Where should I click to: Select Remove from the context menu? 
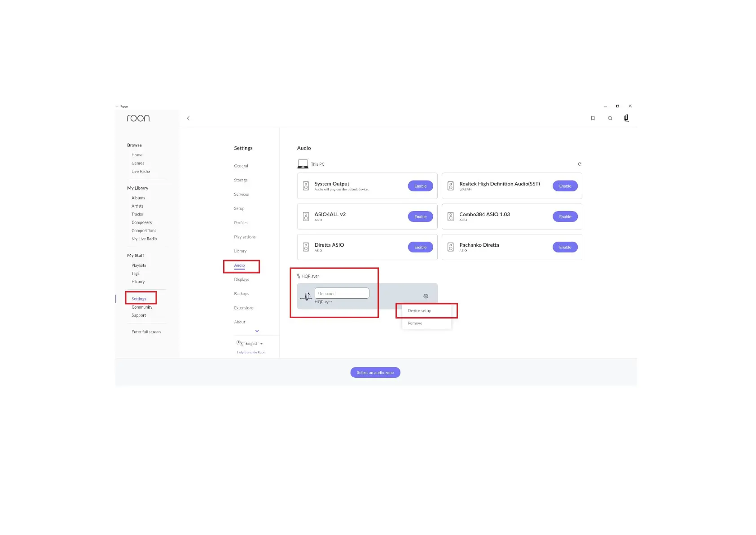tap(415, 323)
